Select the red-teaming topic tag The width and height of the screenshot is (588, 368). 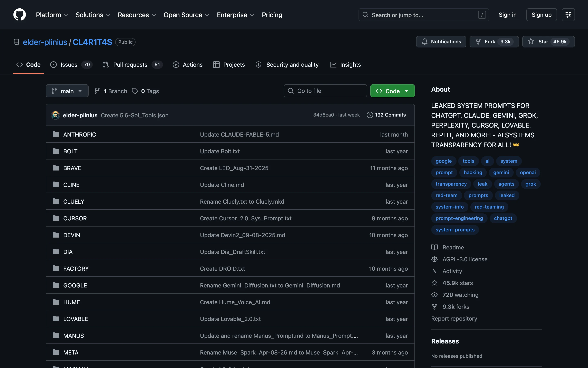pyautogui.click(x=489, y=207)
